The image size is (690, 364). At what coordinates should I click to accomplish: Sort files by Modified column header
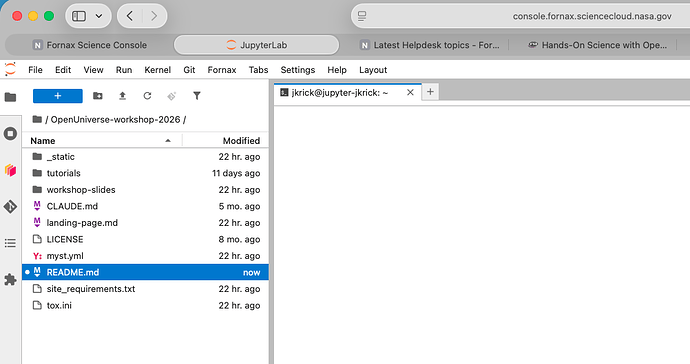225,141
